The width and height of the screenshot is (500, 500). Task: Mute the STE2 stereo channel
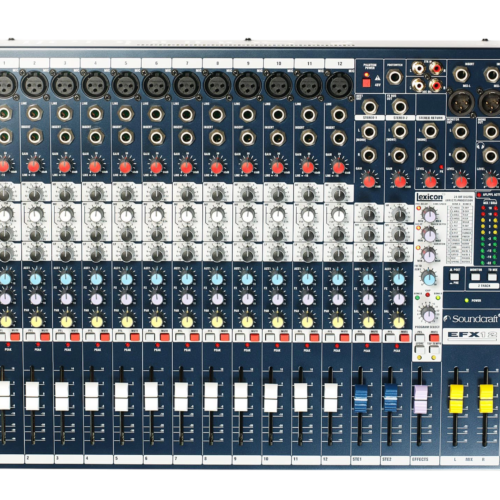(405, 337)
